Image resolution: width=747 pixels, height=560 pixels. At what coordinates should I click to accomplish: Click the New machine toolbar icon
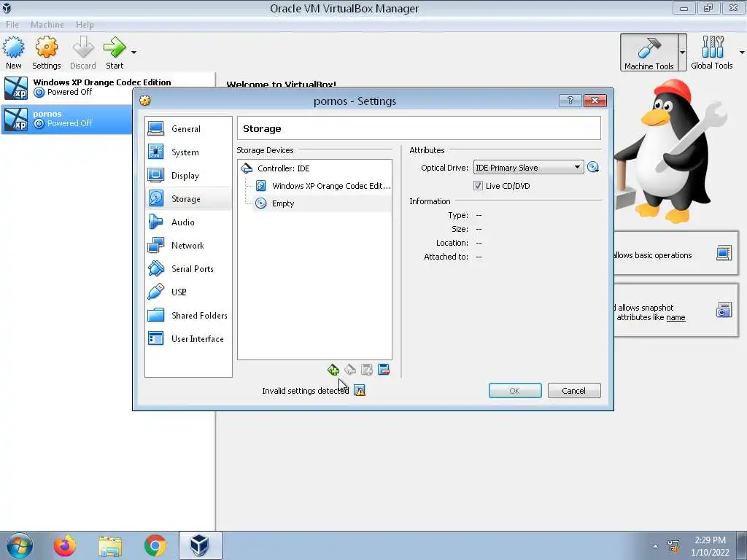click(13, 52)
